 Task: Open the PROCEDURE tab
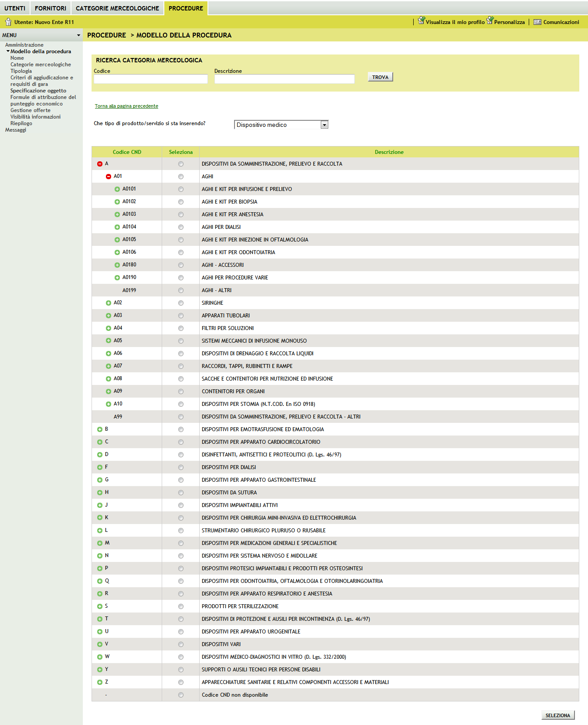[186, 8]
